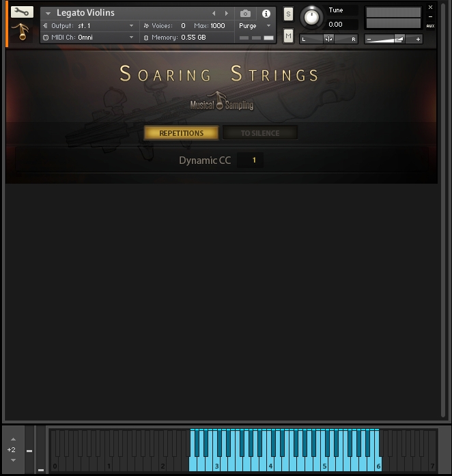Image resolution: width=452 pixels, height=476 pixels.
Task: Play the key labeled 6 on keyboard
Action: 378,466
